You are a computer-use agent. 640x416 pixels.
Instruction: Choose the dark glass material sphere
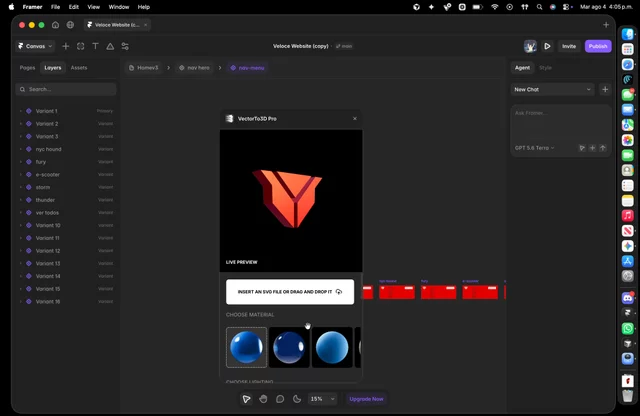coord(289,347)
